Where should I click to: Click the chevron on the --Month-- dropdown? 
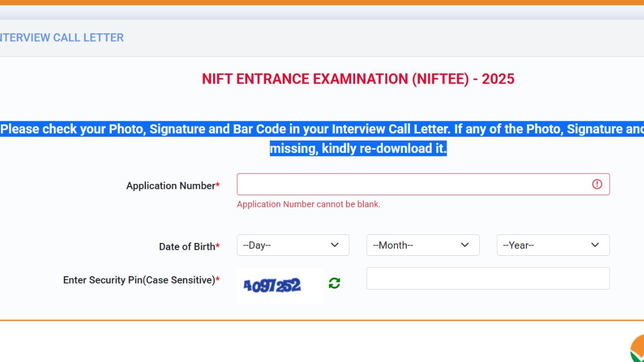[465, 245]
